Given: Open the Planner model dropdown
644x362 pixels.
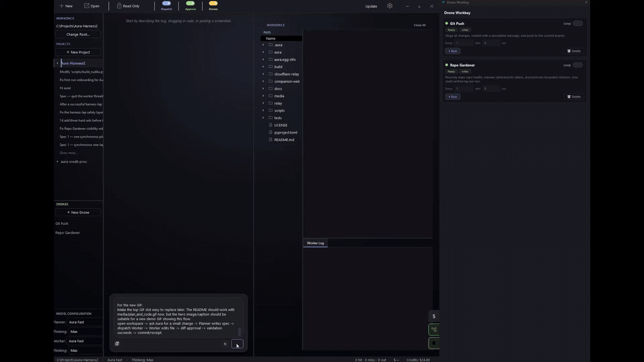Looking at the screenshot, I should [x=85, y=322].
